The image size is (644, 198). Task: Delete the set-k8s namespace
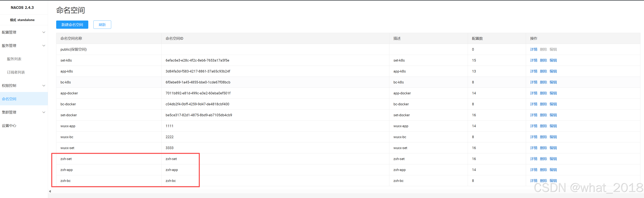point(543,60)
